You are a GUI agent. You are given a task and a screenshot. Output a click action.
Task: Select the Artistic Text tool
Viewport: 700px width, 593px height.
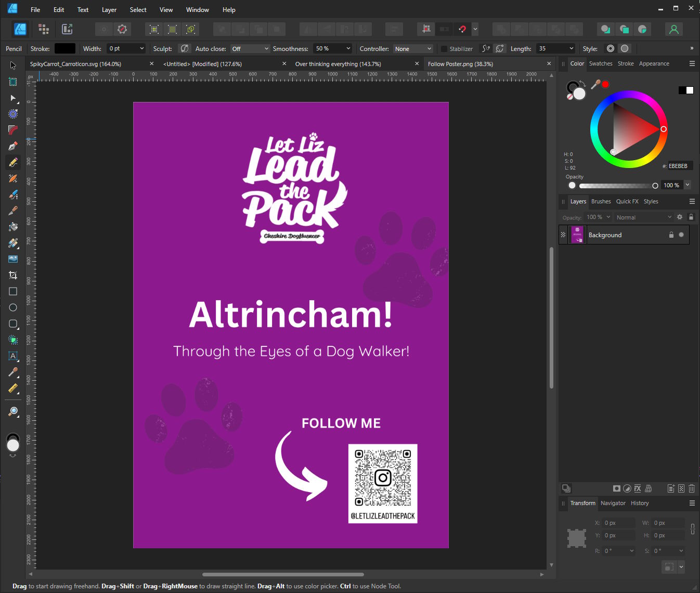(13, 356)
